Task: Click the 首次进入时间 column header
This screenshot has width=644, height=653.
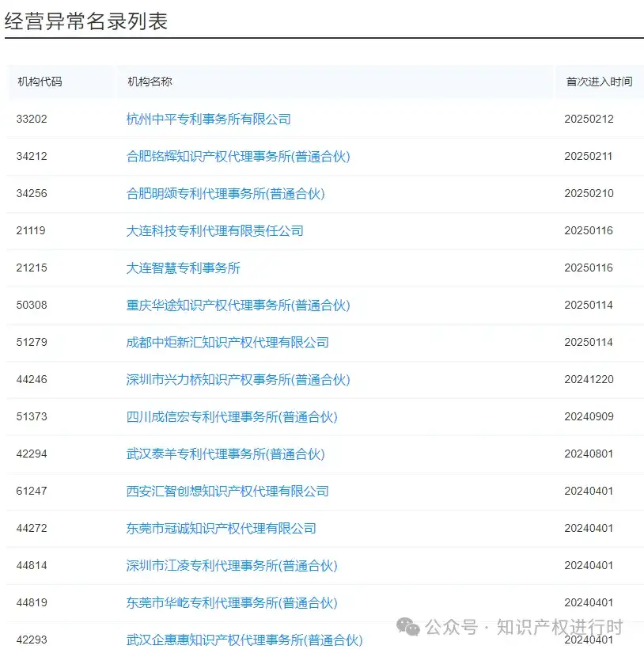Action: (x=599, y=82)
